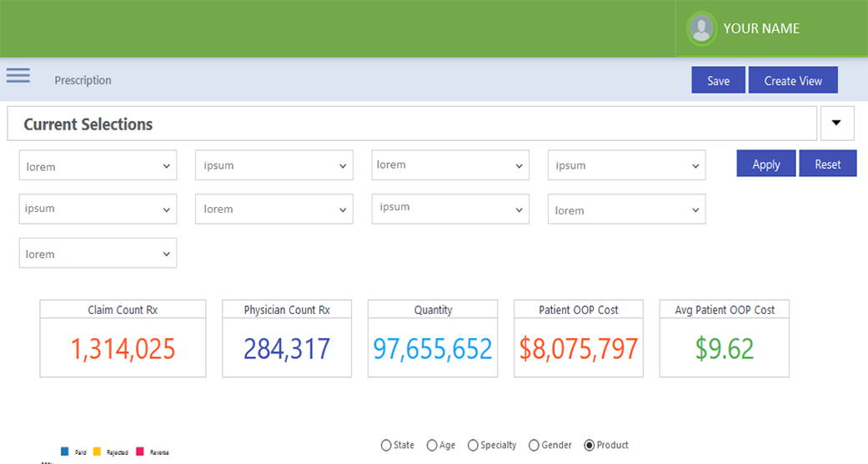
Task: Click the yellow Rejected legend marker
Action: coord(96,451)
